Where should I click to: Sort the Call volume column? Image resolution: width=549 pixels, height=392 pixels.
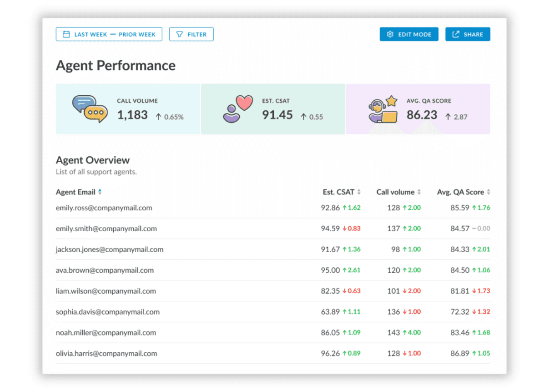pos(419,192)
